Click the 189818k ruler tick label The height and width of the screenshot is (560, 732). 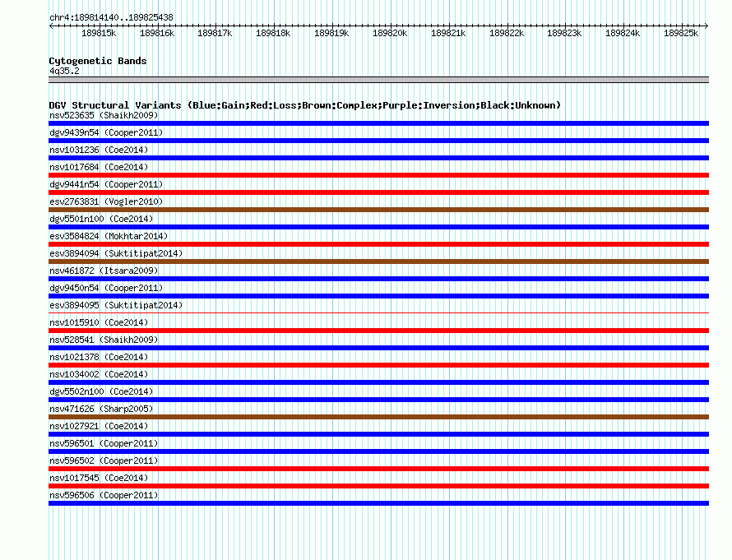[273, 33]
